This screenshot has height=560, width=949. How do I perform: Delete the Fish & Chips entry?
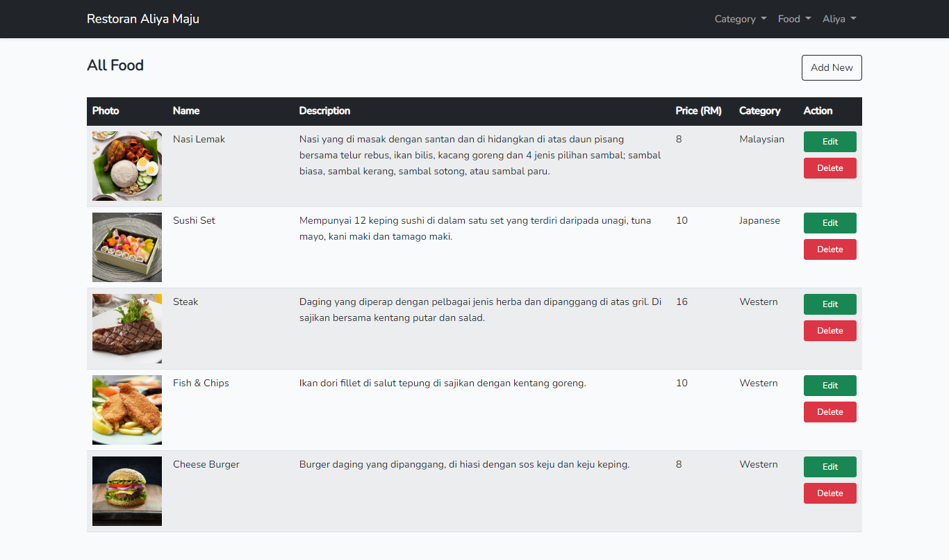(830, 412)
